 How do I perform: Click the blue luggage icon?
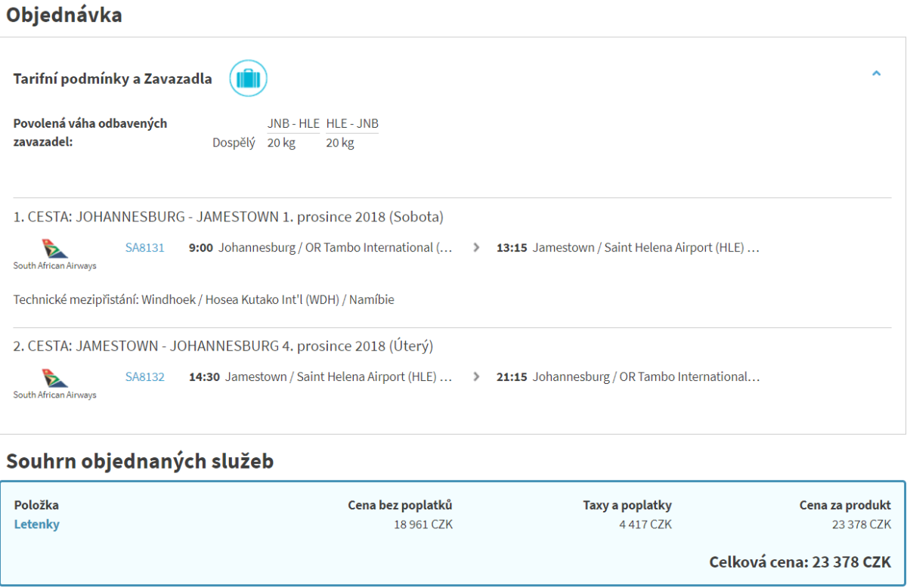click(x=248, y=78)
